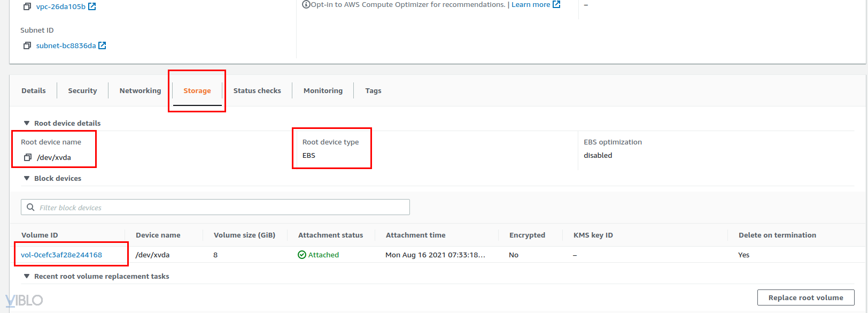Open the vpc-26da105b external link icon

coord(92,6)
